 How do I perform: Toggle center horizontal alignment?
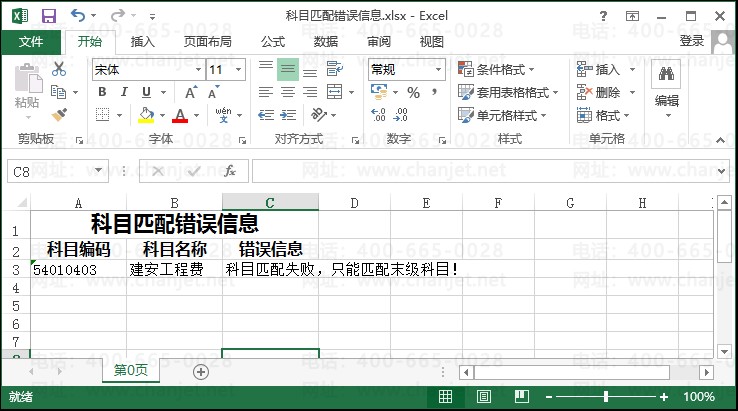pos(288,92)
